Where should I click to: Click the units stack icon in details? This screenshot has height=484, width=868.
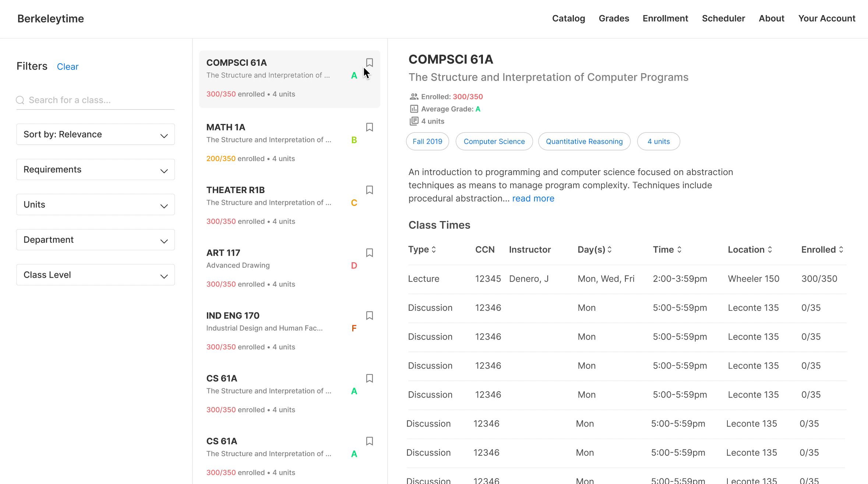point(414,121)
